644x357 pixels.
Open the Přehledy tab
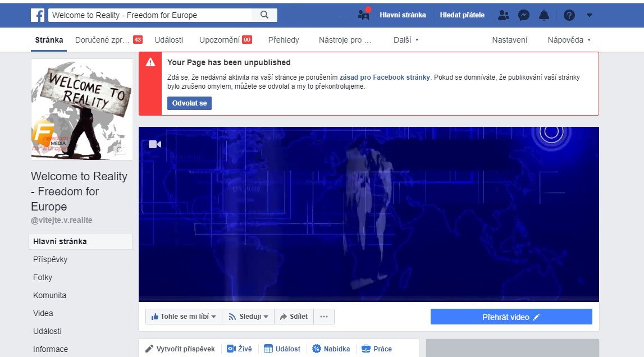(x=284, y=40)
